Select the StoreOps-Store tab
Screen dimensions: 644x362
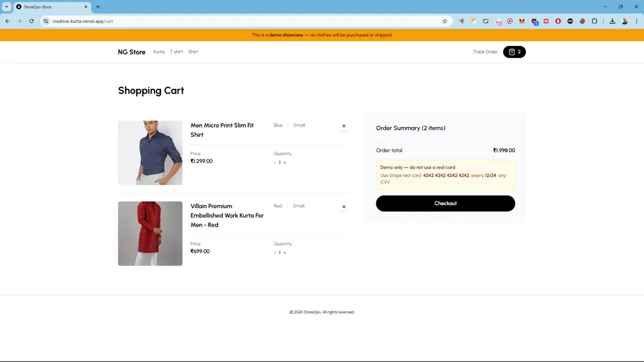pyautogui.click(x=52, y=7)
